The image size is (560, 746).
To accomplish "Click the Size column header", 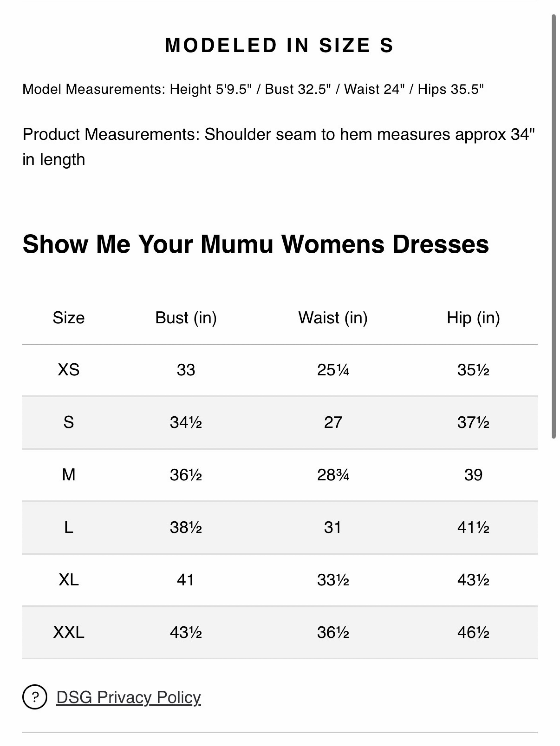I will click(x=68, y=318).
